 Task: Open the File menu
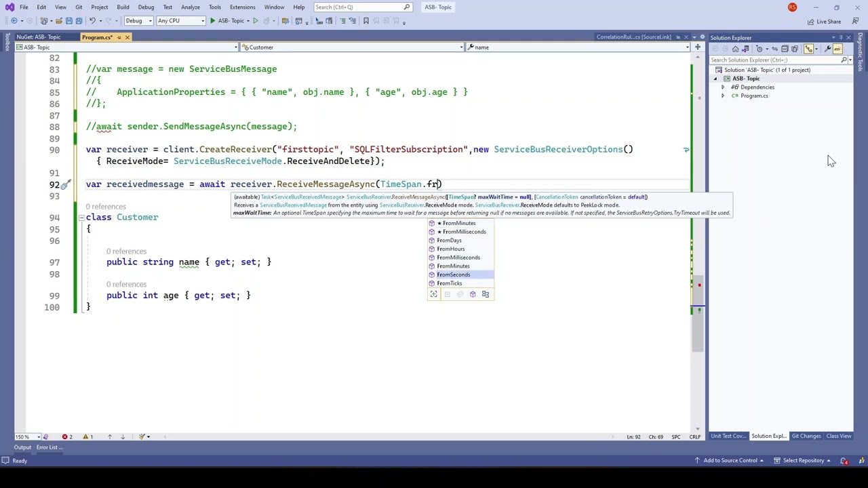24,7
